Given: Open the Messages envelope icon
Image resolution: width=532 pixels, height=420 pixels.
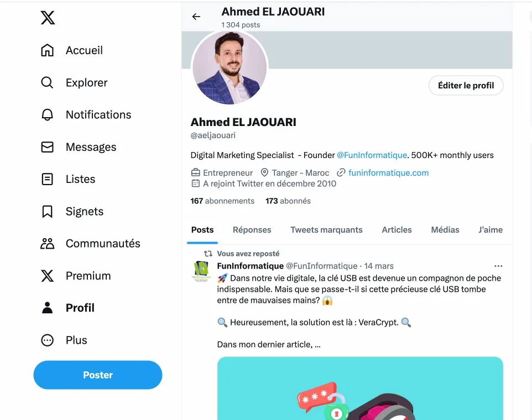Looking at the screenshot, I should 48,147.
